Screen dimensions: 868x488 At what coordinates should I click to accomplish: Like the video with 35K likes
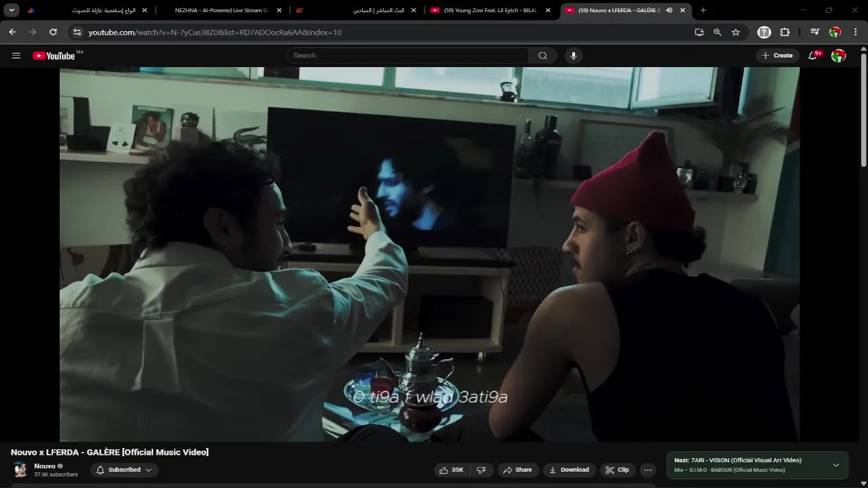coord(452,470)
